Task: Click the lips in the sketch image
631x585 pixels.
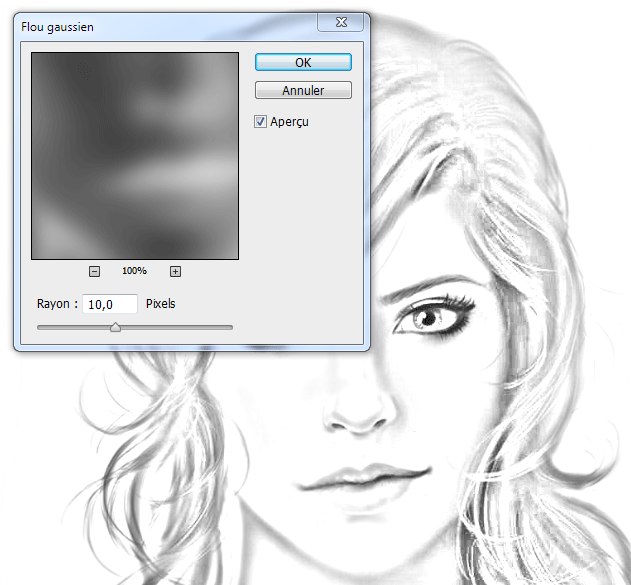Action: click(376, 478)
